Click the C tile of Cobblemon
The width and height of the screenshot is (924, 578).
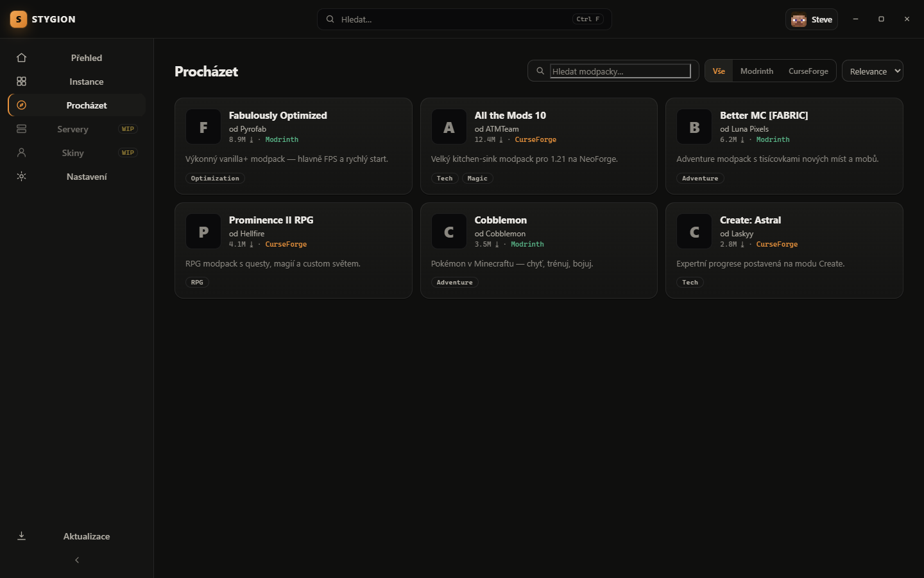tap(449, 232)
